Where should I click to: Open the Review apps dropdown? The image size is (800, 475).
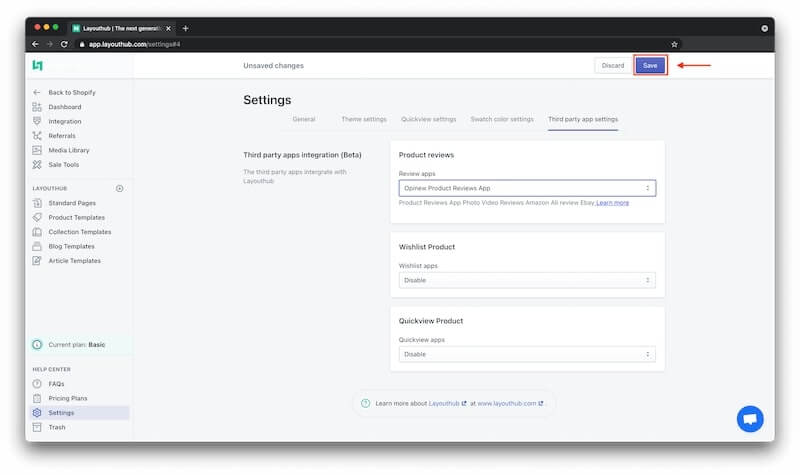click(x=527, y=188)
